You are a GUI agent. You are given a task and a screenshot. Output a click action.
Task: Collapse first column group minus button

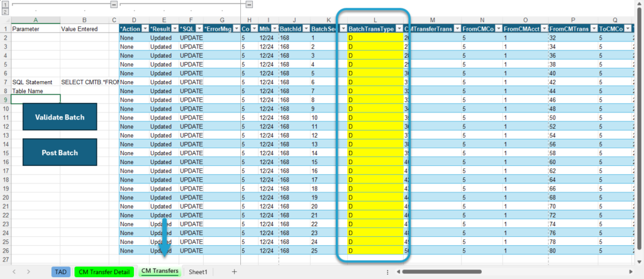point(114,4)
